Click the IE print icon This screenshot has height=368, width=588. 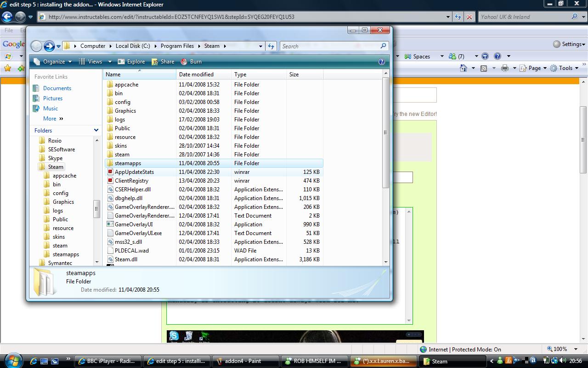[x=505, y=68]
